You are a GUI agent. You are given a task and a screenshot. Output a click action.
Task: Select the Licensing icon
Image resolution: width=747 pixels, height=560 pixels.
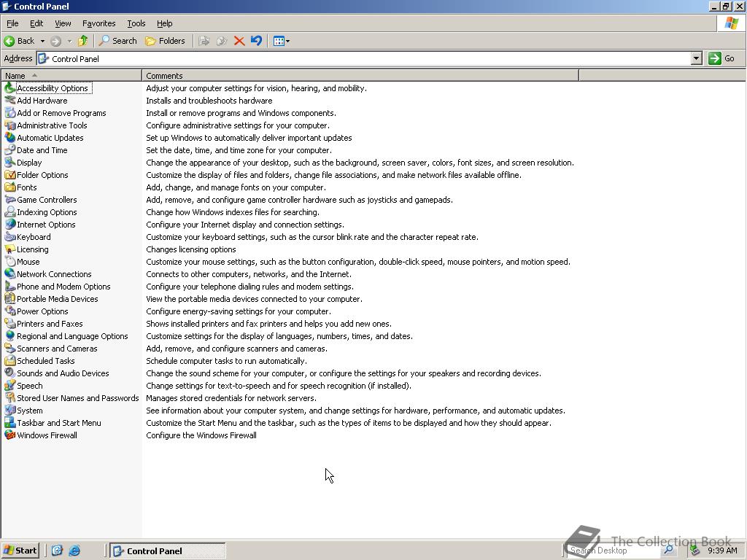10,249
